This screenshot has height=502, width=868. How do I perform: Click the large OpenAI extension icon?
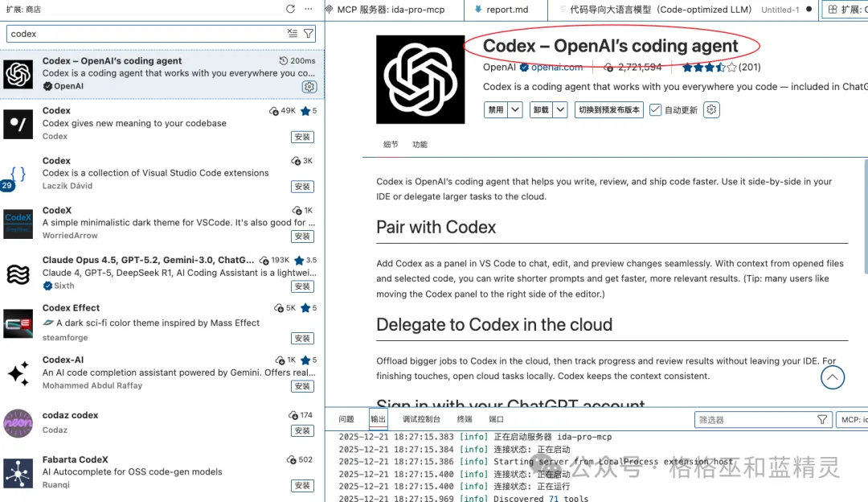(x=420, y=79)
